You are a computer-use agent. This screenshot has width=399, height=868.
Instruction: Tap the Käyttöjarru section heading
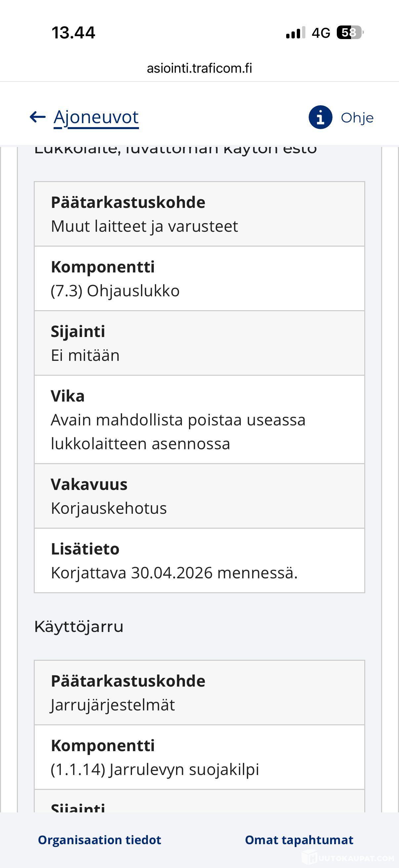click(79, 627)
